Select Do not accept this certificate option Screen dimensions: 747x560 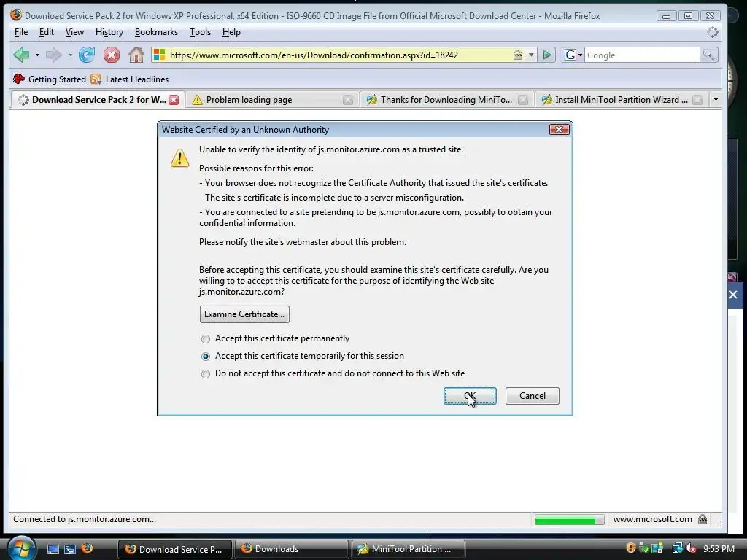205,374
